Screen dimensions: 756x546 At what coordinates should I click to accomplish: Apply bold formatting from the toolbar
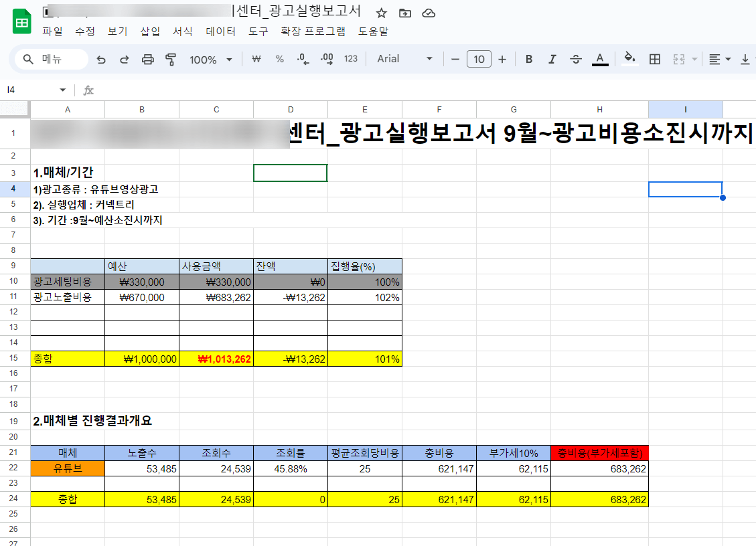tap(528, 59)
